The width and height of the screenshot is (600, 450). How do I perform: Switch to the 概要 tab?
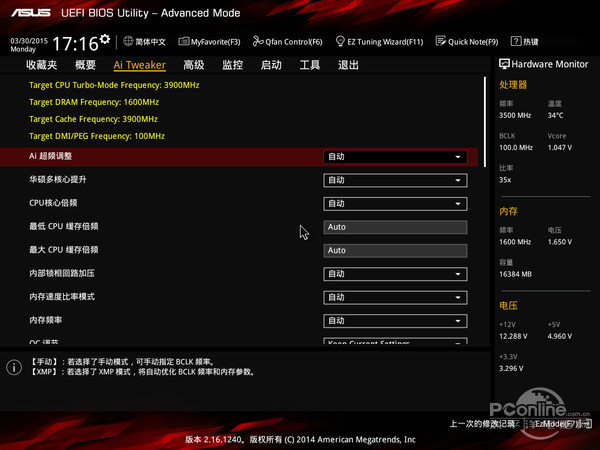click(x=85, y=65)
